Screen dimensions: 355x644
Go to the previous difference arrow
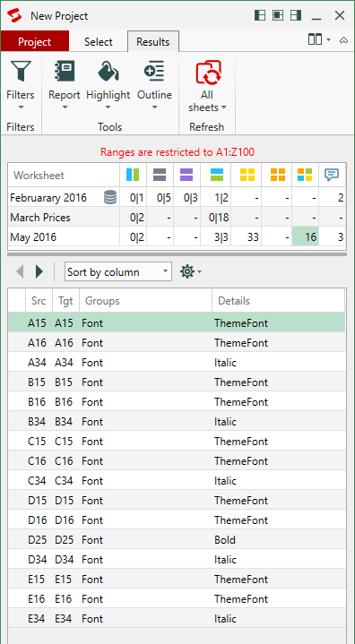click(20, 271)
